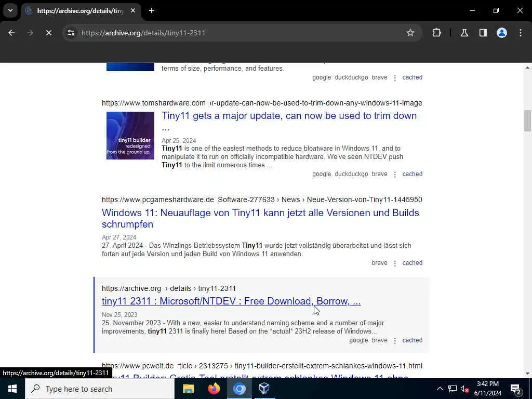Click duckduckgo link in Tom's Hardware result

(x=351, y=174)
